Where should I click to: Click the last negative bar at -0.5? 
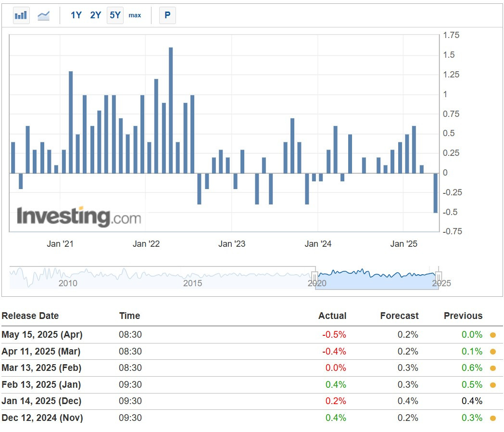(436, 193)
